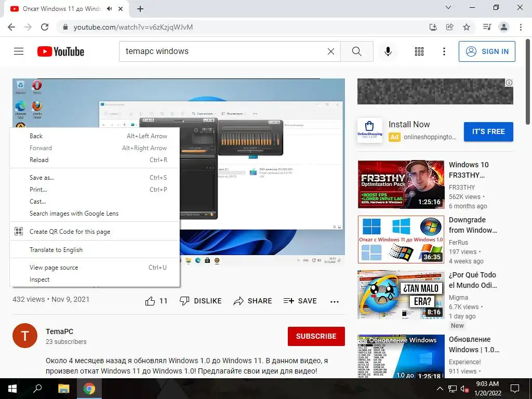Click the Windows Start button
532x399 pixels.
[x=12, y=389]
